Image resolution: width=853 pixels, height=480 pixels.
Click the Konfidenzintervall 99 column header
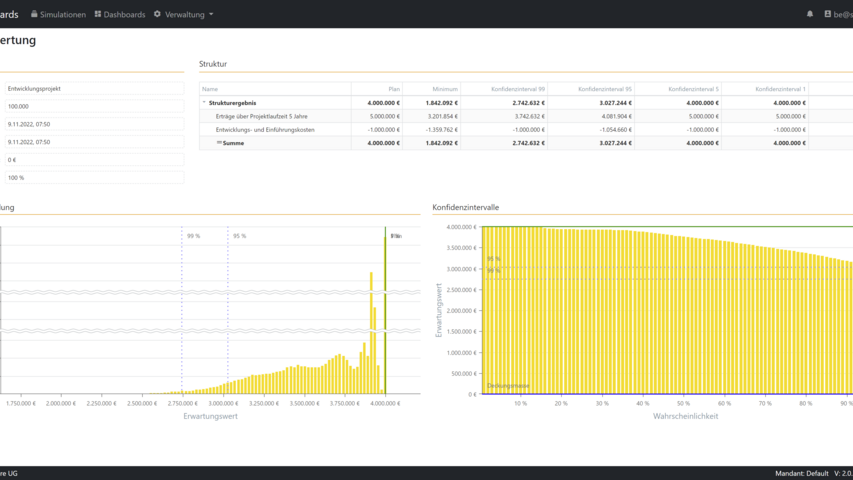click(518, 89)
